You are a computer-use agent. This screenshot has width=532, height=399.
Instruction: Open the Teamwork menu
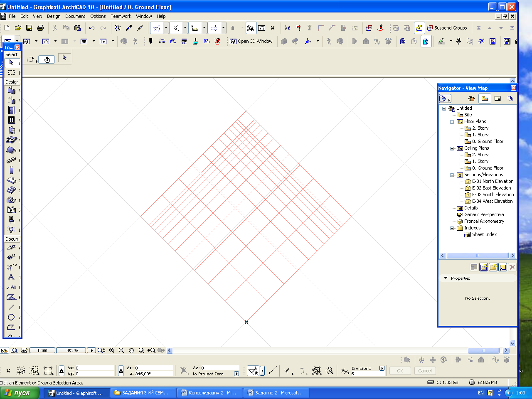121,16
